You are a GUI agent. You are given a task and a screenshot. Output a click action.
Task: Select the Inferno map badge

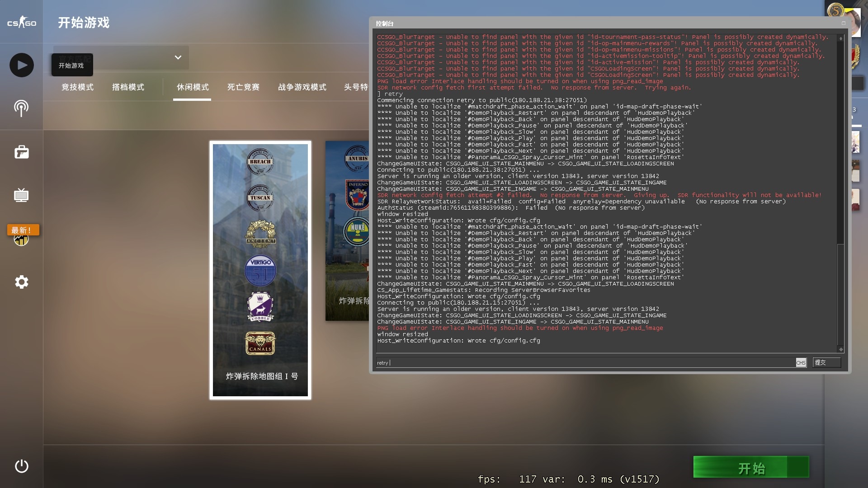click(358, 195)
